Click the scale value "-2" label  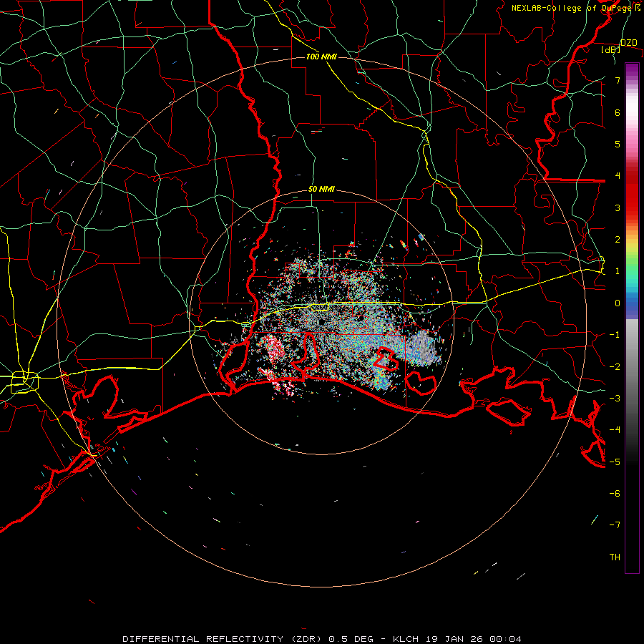[x=615, y=367]
